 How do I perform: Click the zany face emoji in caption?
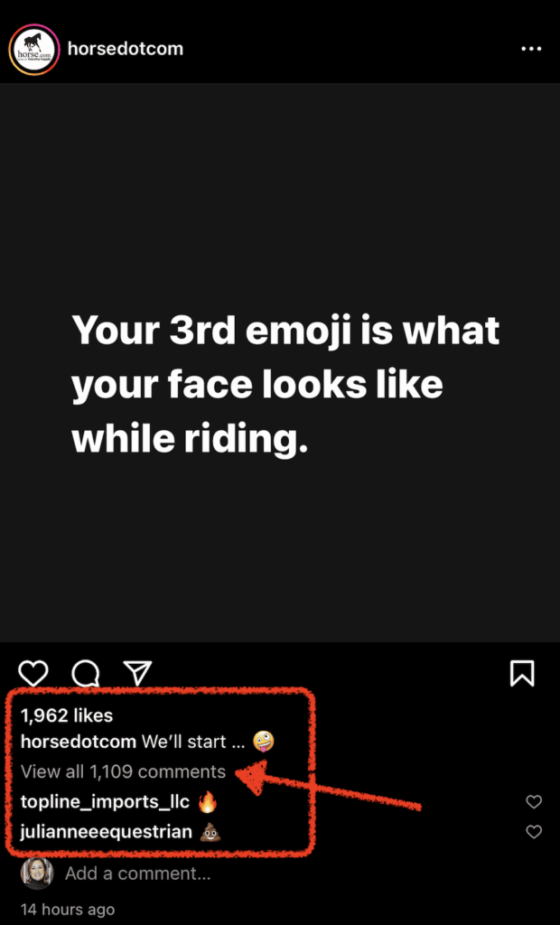[264, 743]
